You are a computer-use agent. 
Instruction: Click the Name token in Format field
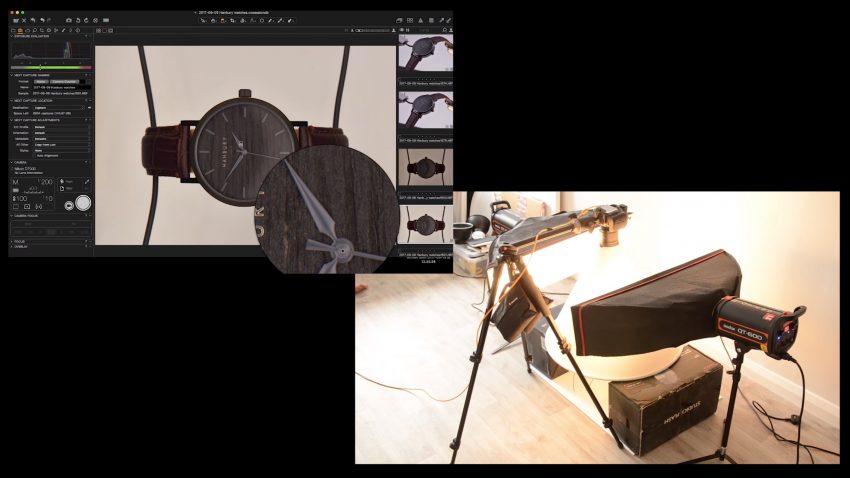[41, 81]
